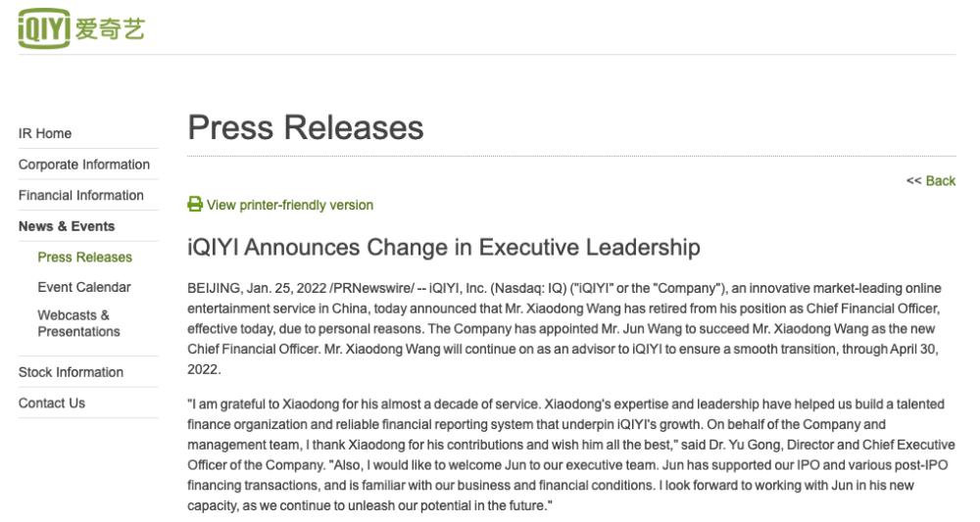The height and width of the screenshot is (522, 980).
Task: Open Contact Us in sidebar
Action: pyautogui.click(x=52, y=403)
